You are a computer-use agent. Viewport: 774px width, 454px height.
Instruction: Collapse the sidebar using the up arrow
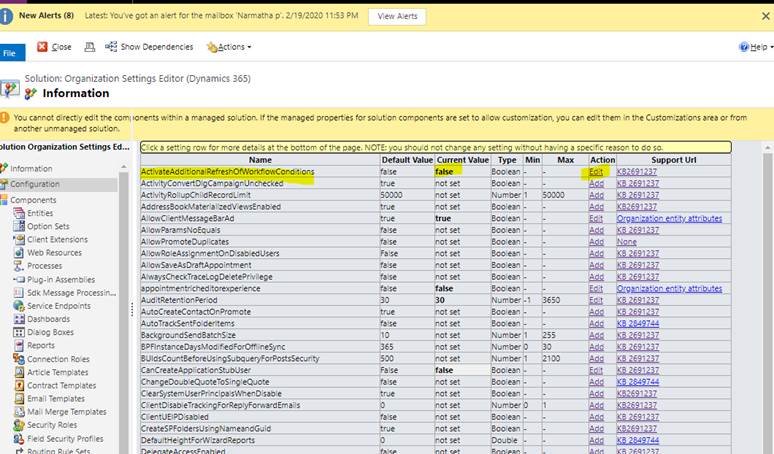(123, 168)
